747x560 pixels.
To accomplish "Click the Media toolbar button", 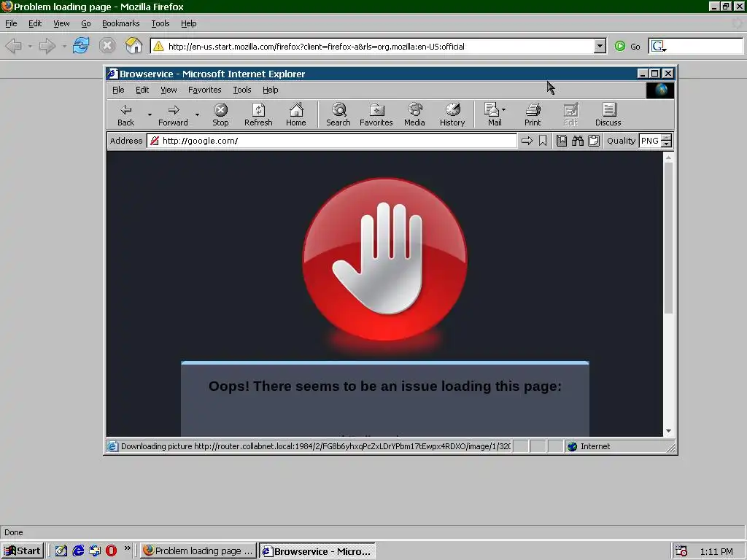I will click(x=414, y=114).
